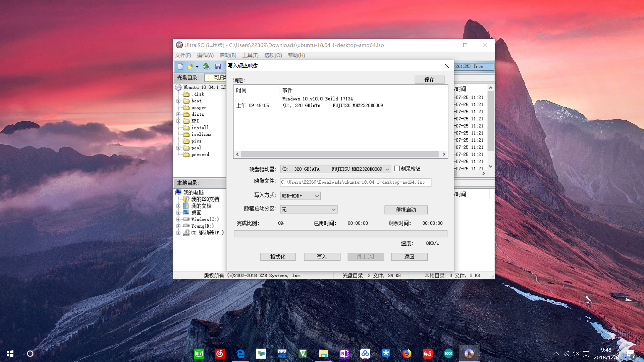Open the casper folder in disc directory
The width and height of the screenshot is (644, 362).
(199, 108)
